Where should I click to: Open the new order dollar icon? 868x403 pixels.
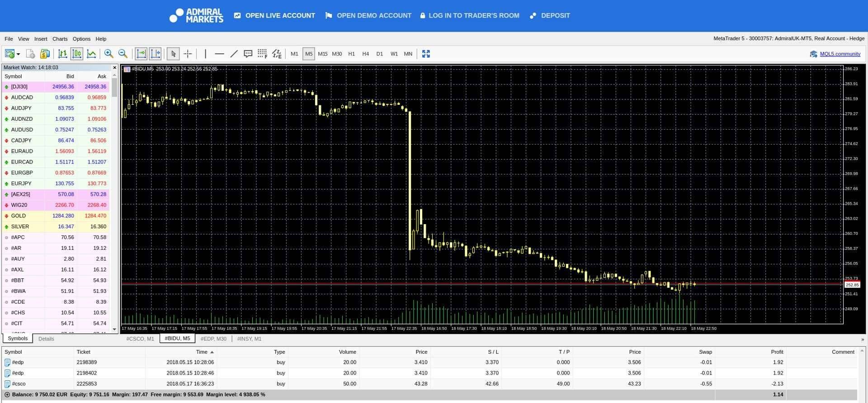[45, 54]
